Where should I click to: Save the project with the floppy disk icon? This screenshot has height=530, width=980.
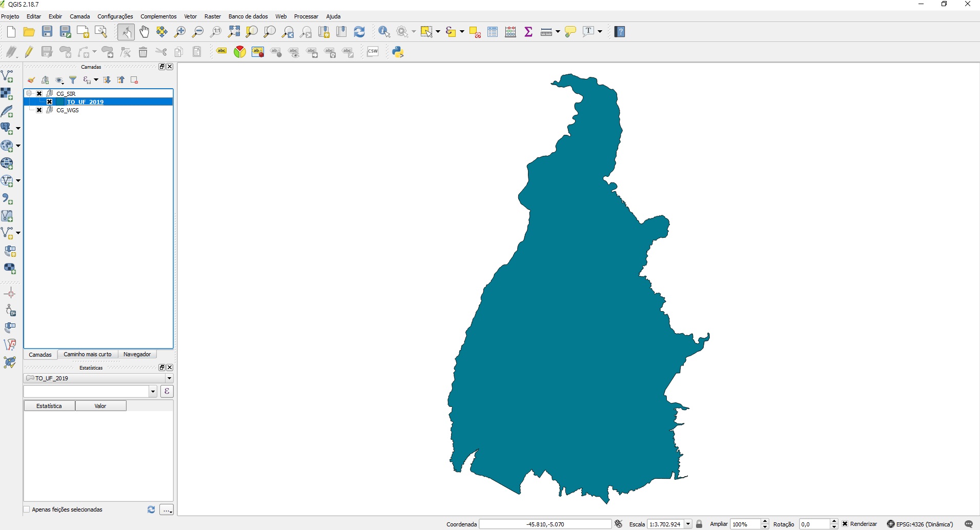pyautogui.click(x=47, y=32)
